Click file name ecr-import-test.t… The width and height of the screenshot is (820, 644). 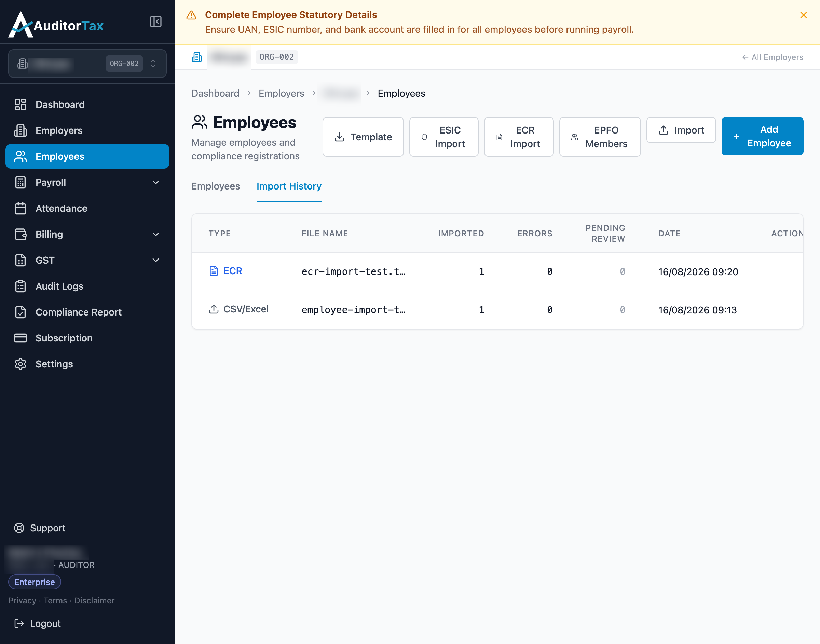tap(353, 271)
